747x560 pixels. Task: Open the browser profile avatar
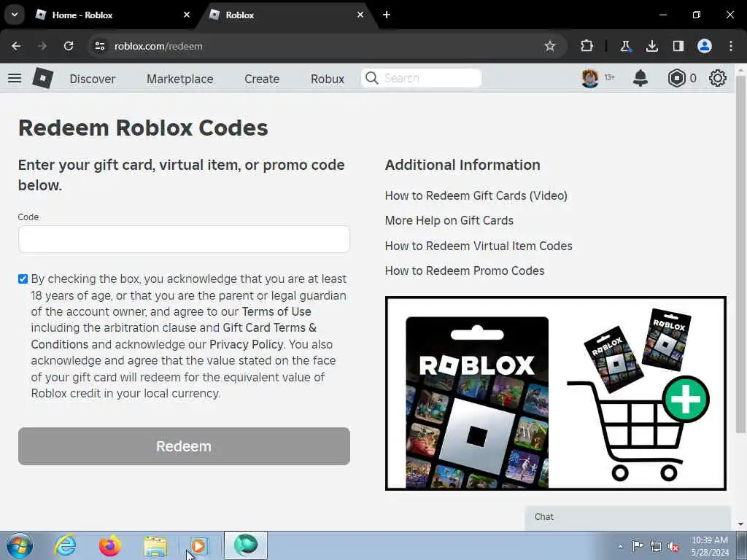tap(705, 46)
